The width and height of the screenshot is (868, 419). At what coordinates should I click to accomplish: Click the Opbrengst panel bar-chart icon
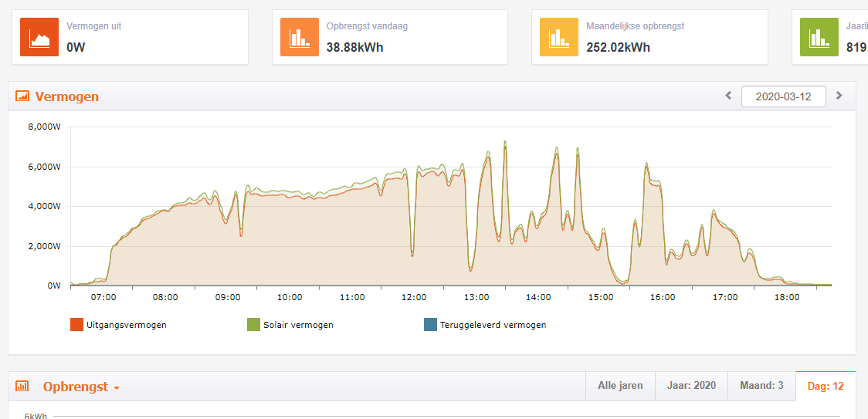tap(22, 386)
